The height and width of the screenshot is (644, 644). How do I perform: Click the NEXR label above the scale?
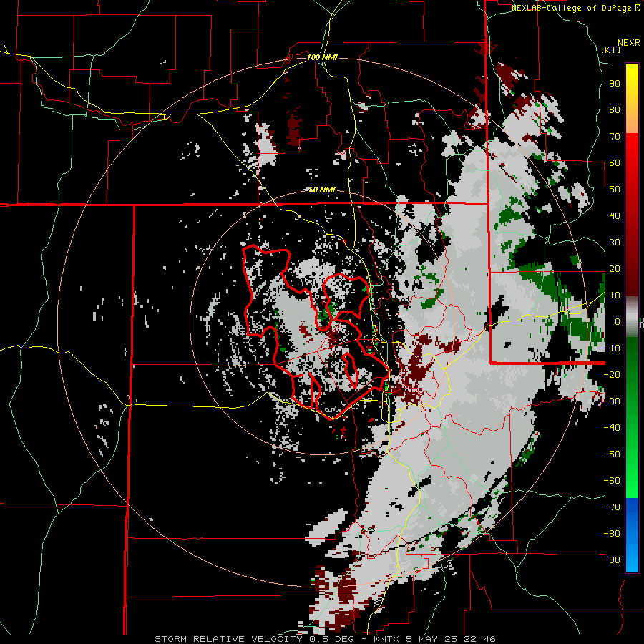click(628, 43)
